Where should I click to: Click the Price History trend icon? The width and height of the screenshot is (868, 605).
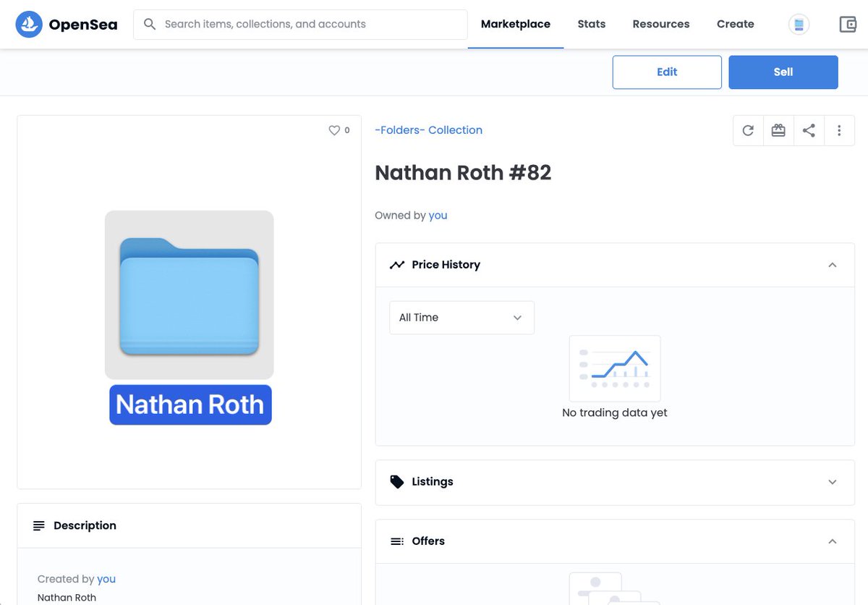click(x=397, y=265)
